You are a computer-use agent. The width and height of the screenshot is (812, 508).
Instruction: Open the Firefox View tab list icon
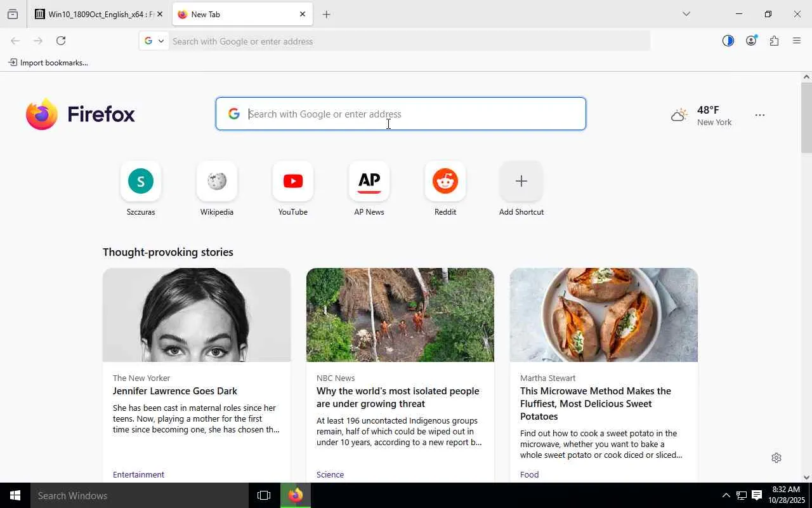point(13,14)
